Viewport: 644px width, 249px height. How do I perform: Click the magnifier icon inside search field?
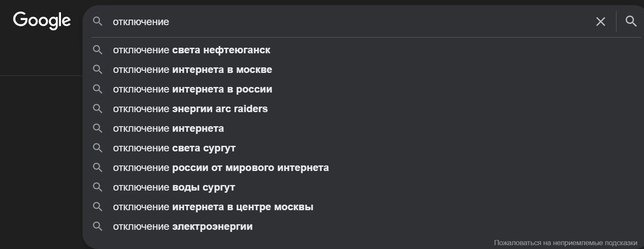pos(98,21)
